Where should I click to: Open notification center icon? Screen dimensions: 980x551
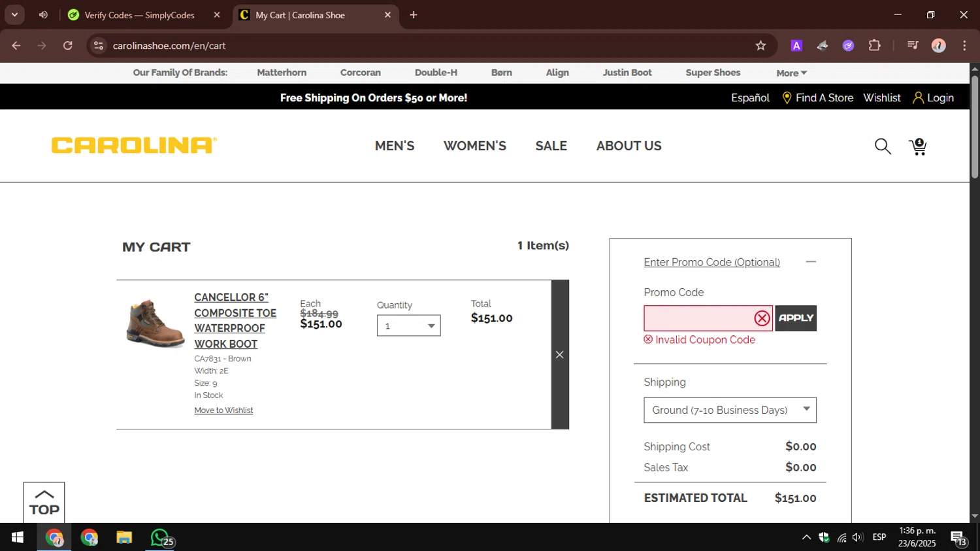point(958,538)
